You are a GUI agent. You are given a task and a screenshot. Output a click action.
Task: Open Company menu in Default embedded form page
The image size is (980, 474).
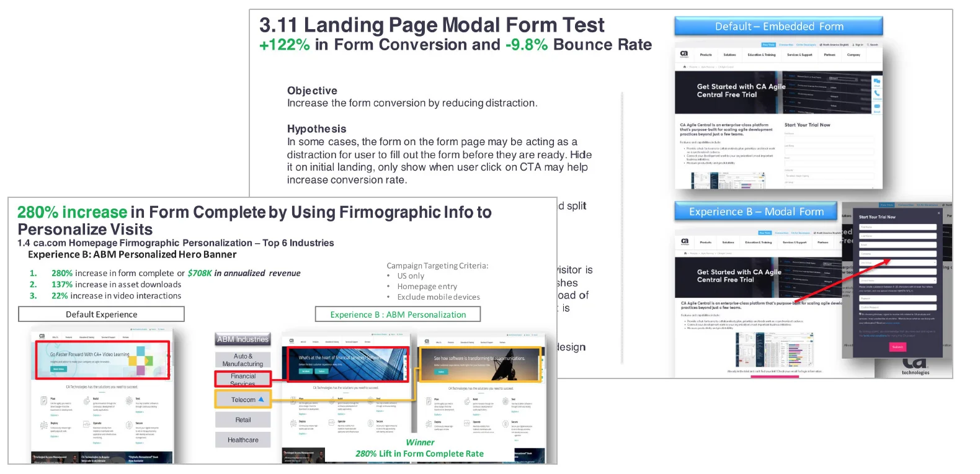[853, 55]
